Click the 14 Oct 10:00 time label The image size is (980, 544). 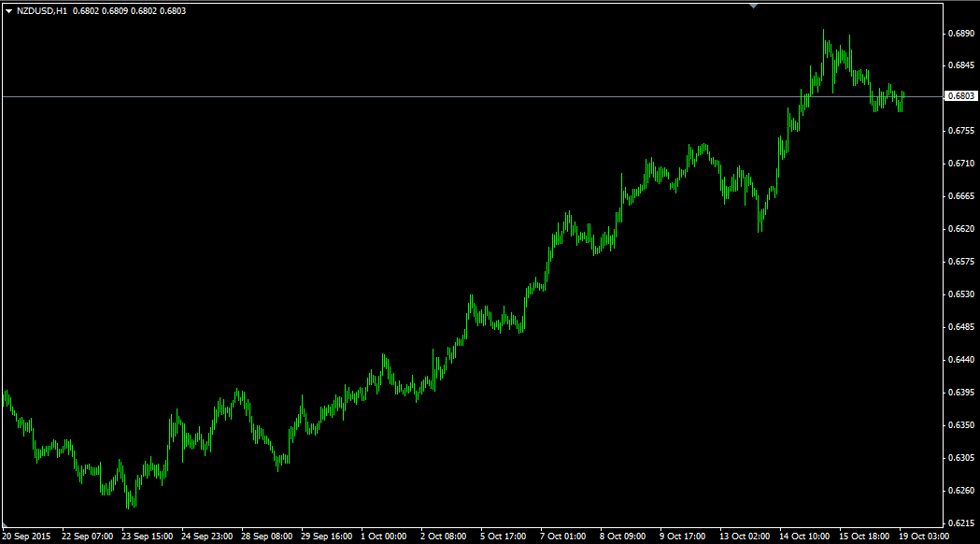pos(804,537)
